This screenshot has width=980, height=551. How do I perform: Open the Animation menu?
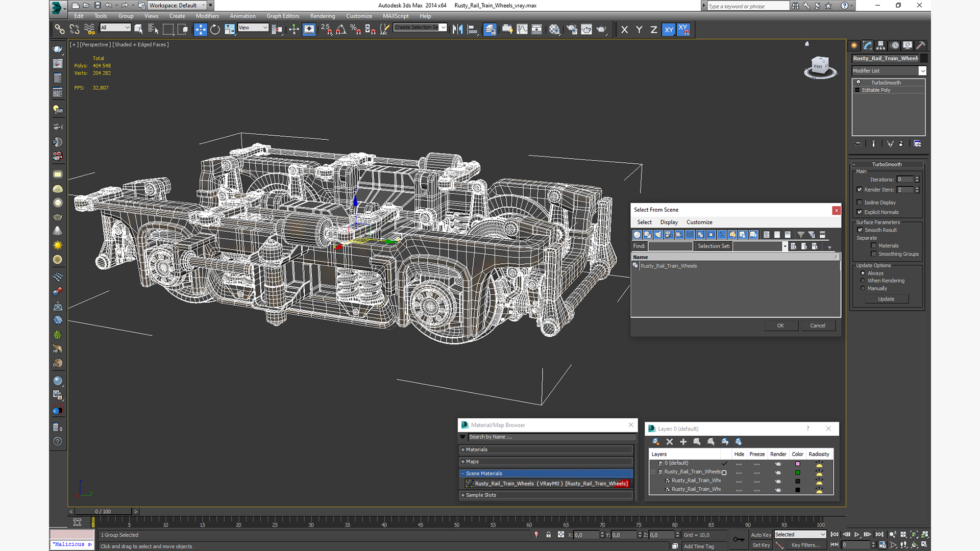(242, 16)
